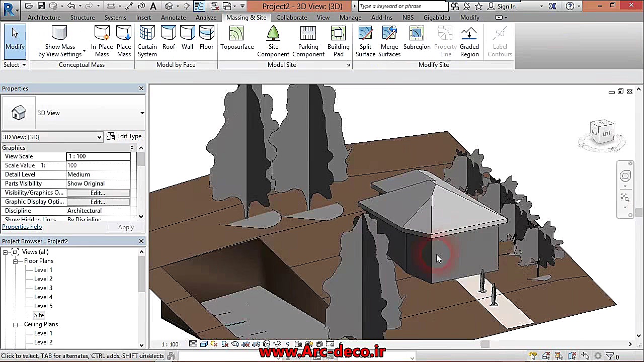
Task: Select the Site floor plan in browser
Action: (x=39, y=315)
